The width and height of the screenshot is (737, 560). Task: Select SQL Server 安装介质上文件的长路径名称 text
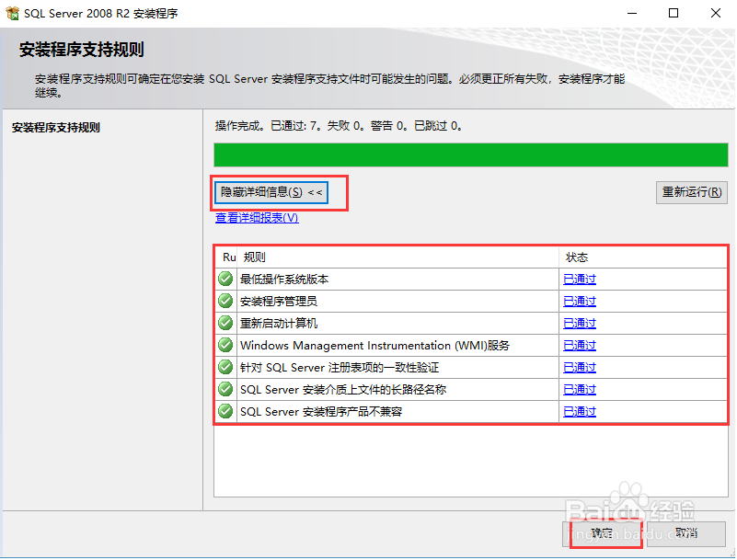coord(343,390)
